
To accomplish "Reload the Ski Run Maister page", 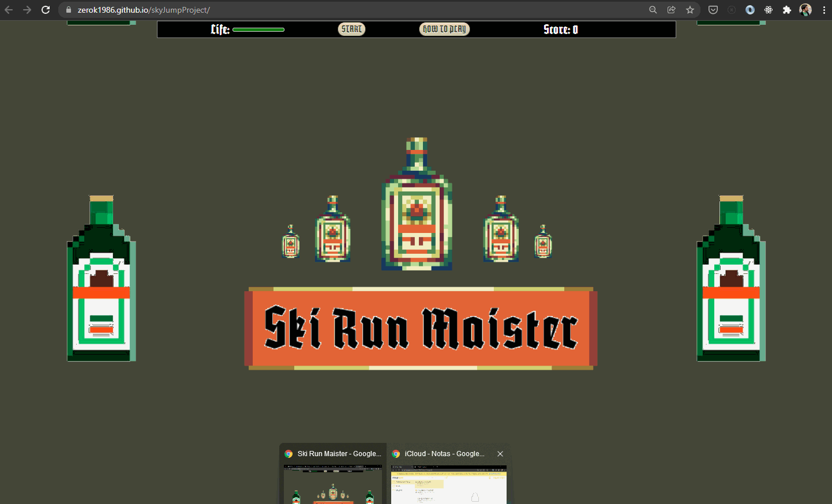I will [46, 10].
